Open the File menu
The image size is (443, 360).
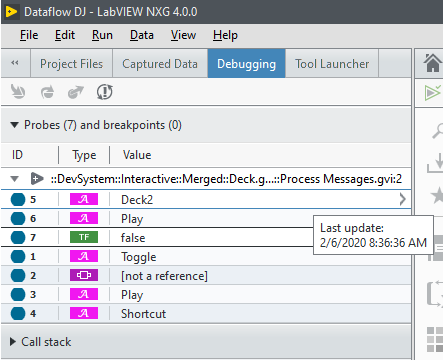pos(29,35)
